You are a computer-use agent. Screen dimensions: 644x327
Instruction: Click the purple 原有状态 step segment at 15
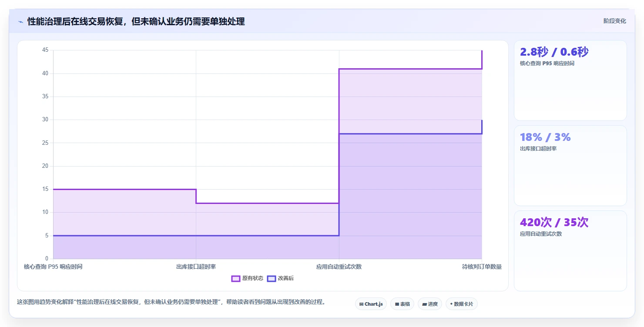point(124,189)
